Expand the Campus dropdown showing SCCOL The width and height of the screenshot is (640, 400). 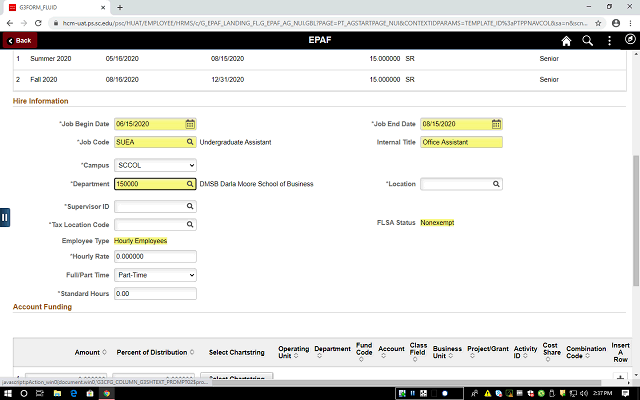[155, 164]
